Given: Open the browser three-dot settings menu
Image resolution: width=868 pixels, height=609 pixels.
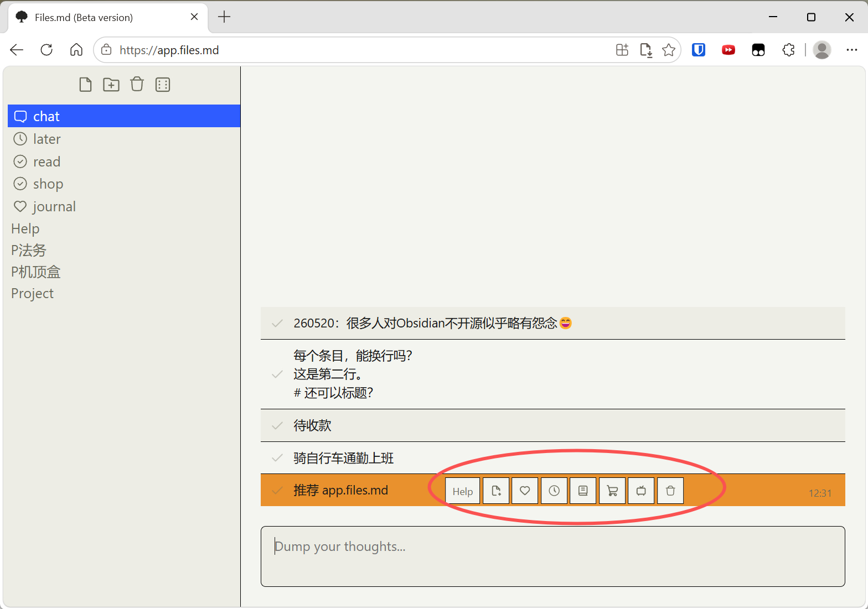Looking at the screenshot, I should pos(852,50).
